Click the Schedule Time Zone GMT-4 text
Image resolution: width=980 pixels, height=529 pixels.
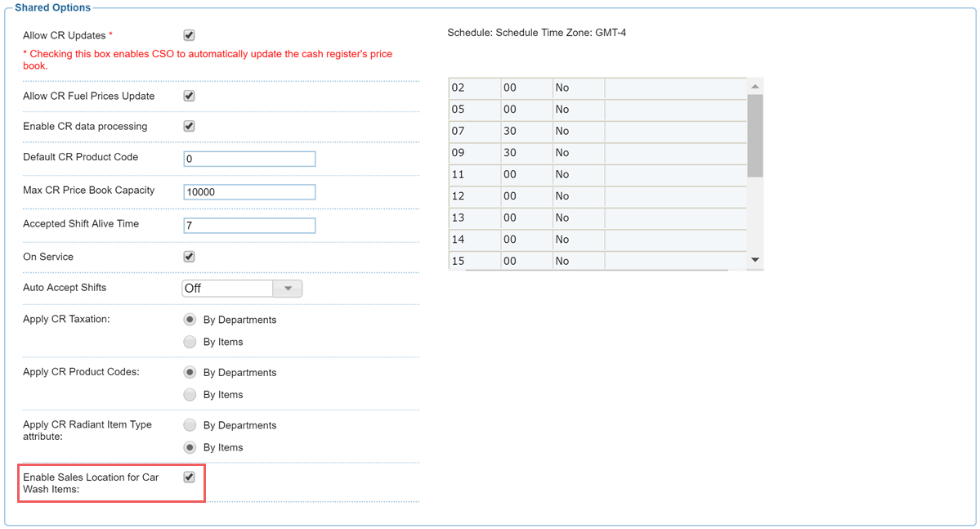click(536, 33)
